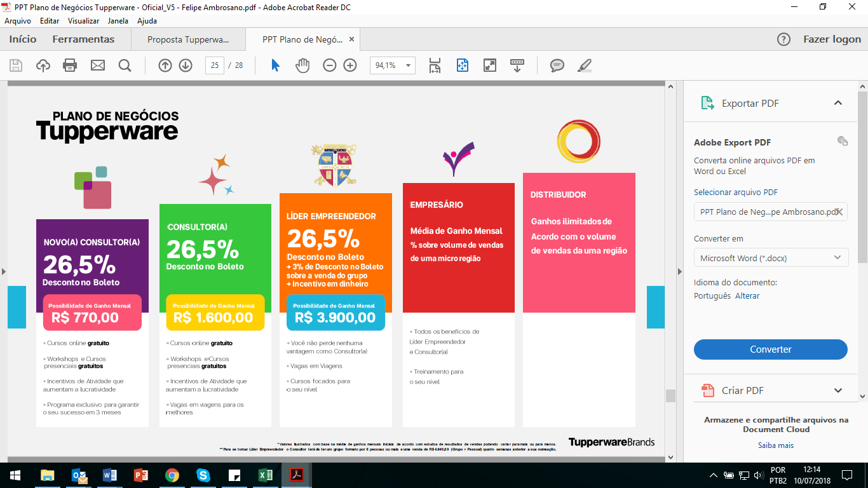Add a comment bubble icon
868x488 pixels.
click(557, 65)
